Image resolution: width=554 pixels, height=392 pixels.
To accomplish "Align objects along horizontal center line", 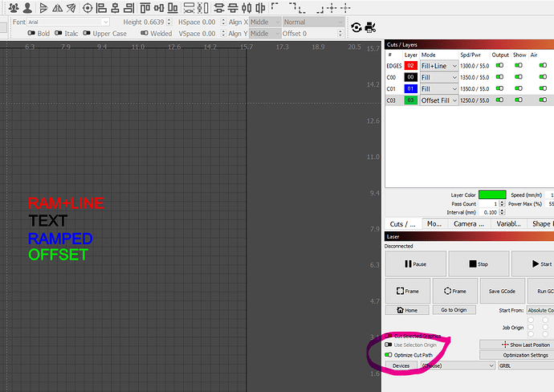I will 159,8.
